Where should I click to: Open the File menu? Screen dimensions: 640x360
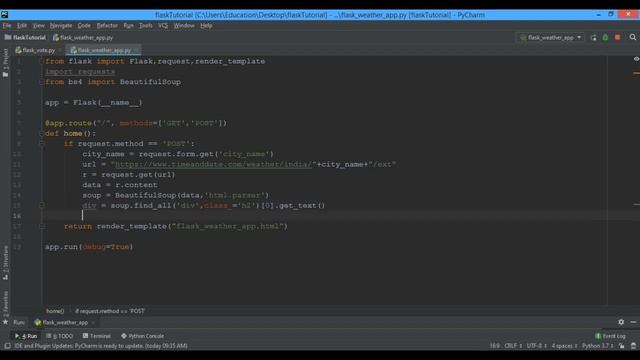click(7, 25)
